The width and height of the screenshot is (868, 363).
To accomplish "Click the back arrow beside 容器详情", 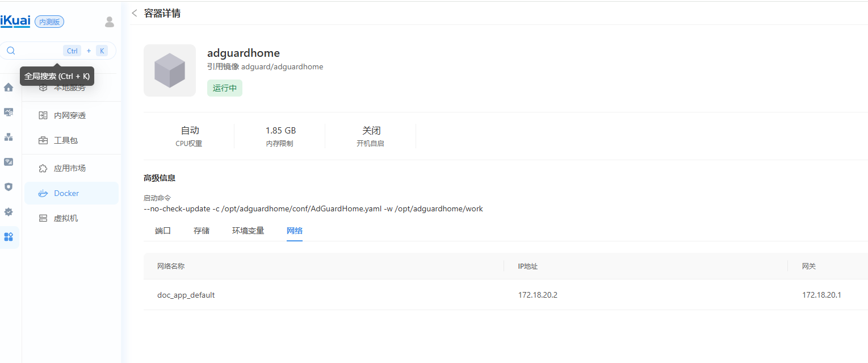I will click(135, 13).
